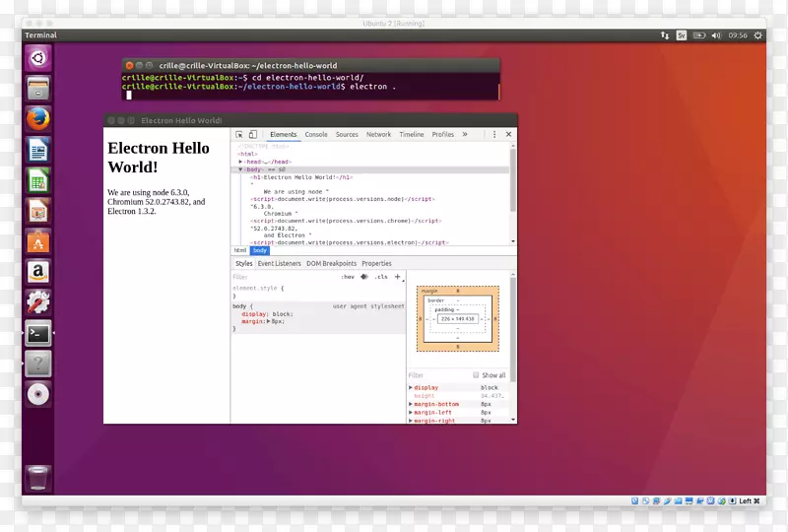788x532 pixels.
Task: Open the Trash in the launcher
Action: tap(38, 478)
